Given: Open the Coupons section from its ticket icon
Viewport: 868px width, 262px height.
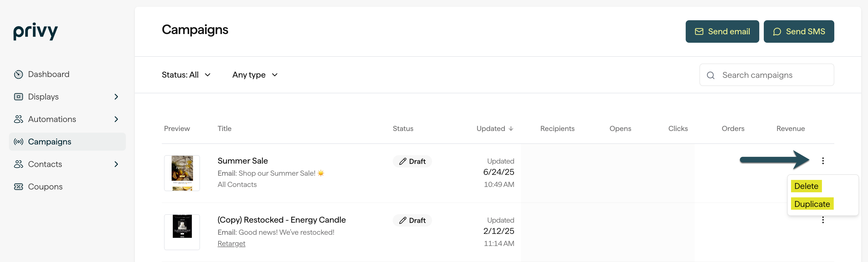Looking at the screenshot, I should pyautogui.click(x=19, y=187).
